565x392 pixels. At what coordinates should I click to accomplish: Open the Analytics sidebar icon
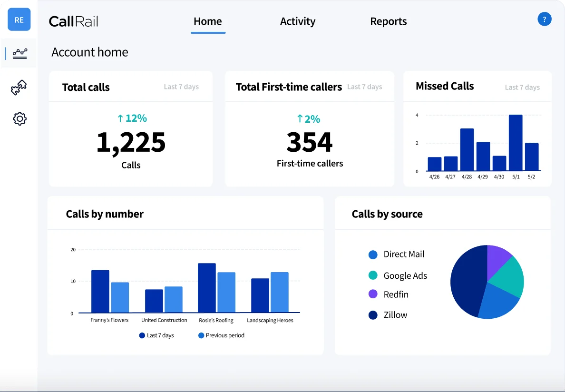coord(19,53)
